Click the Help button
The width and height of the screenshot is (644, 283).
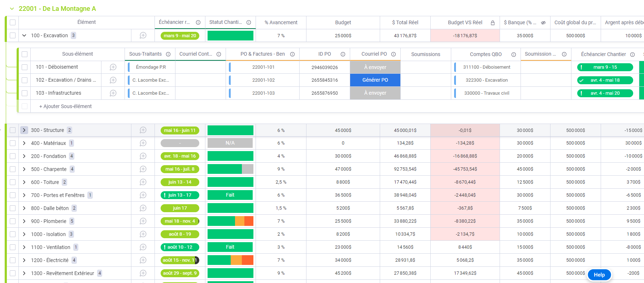pyautogui.click(x=599, y=275)
